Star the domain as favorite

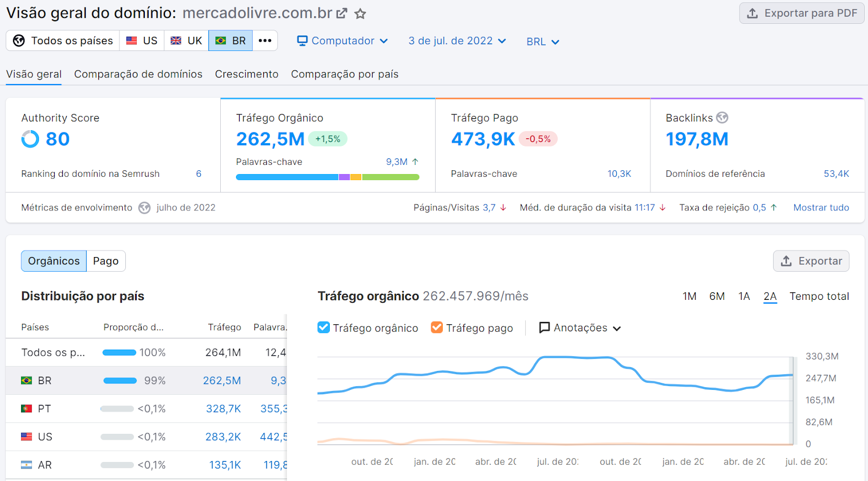pyautogui.click(x=360, y=14)
